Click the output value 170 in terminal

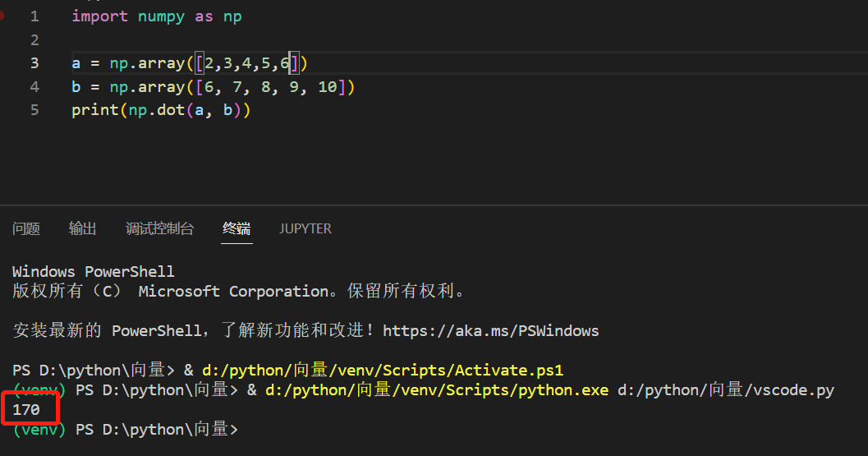(26, 409)
